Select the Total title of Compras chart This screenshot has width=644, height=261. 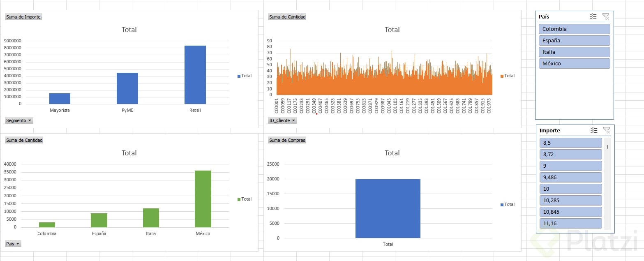(x=392, y=153)
